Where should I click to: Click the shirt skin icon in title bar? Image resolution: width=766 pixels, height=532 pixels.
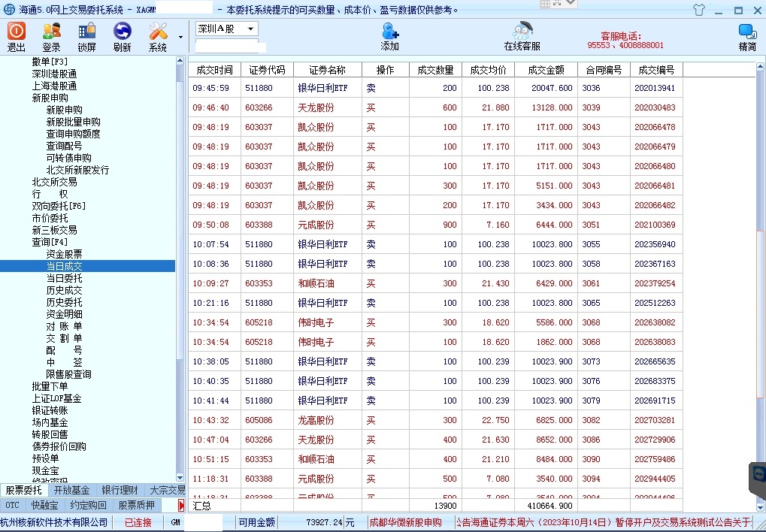click(699, 10)
